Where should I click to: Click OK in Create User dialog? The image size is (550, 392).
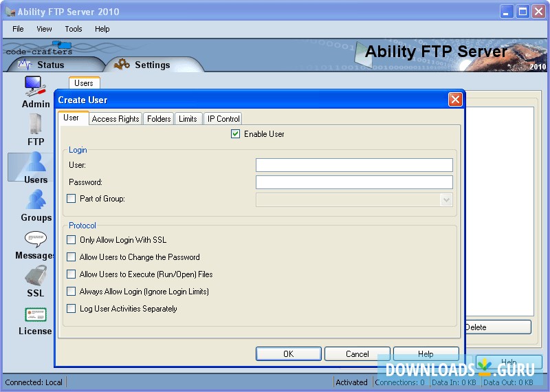point(288,353)
